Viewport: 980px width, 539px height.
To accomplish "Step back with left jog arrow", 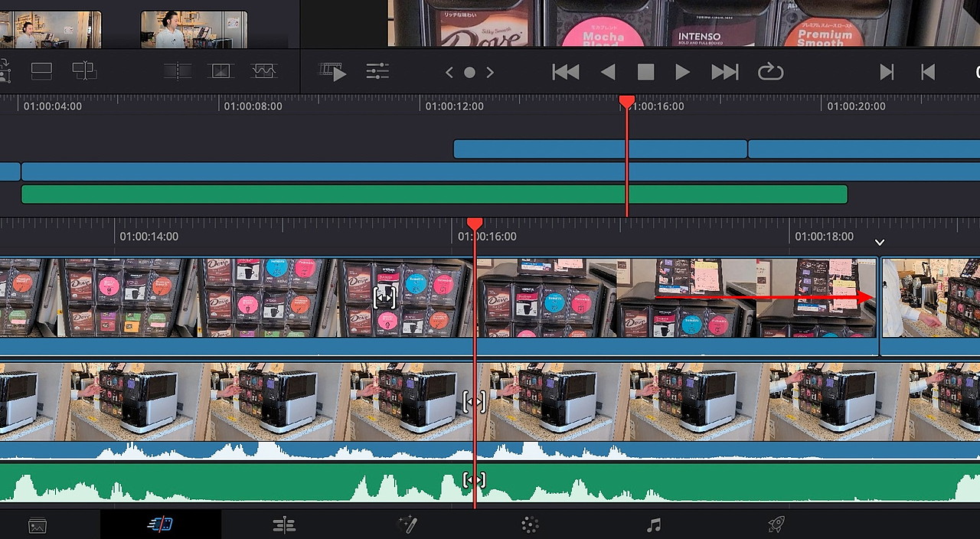I will (449, 72).
